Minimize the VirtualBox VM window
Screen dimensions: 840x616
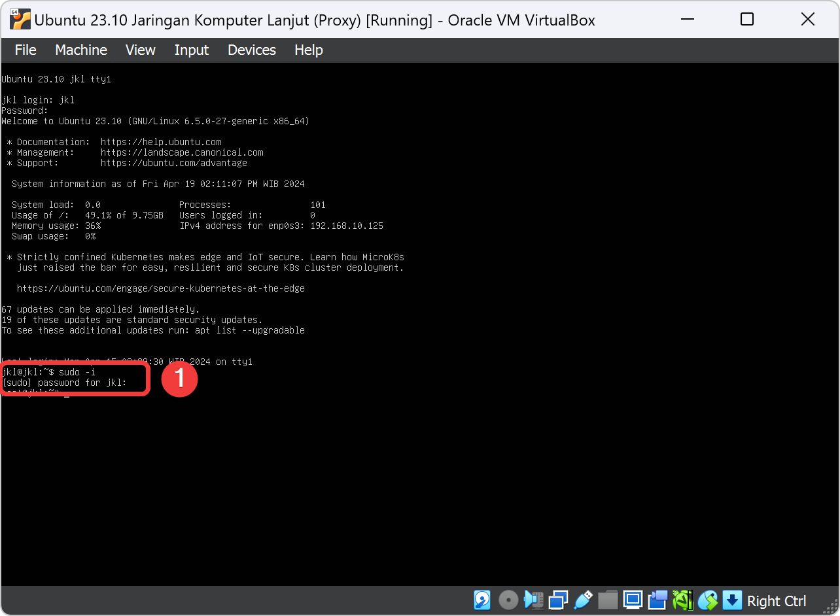coord(686,20)
